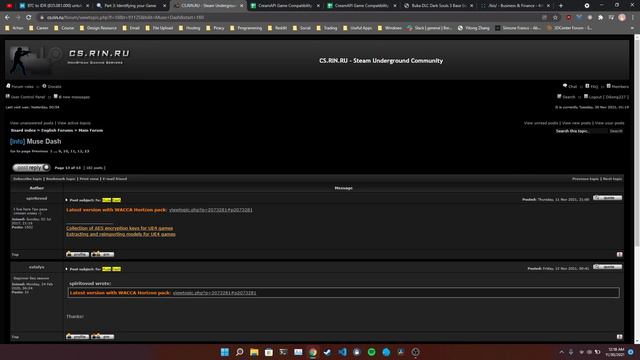Open the Trading bookmark folder
The height and width of the screenshot is (360, 640).
click(x=327, y=28)
